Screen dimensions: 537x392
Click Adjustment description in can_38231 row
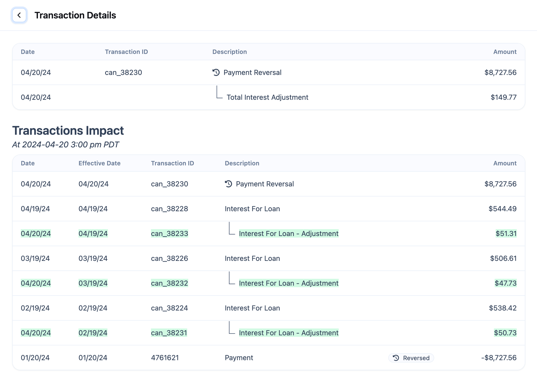pos(289,333)
